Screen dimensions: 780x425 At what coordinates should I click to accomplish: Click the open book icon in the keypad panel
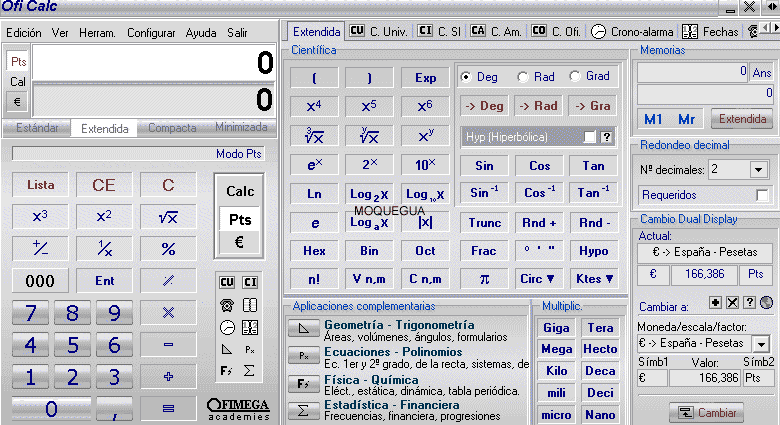point(250,305)
